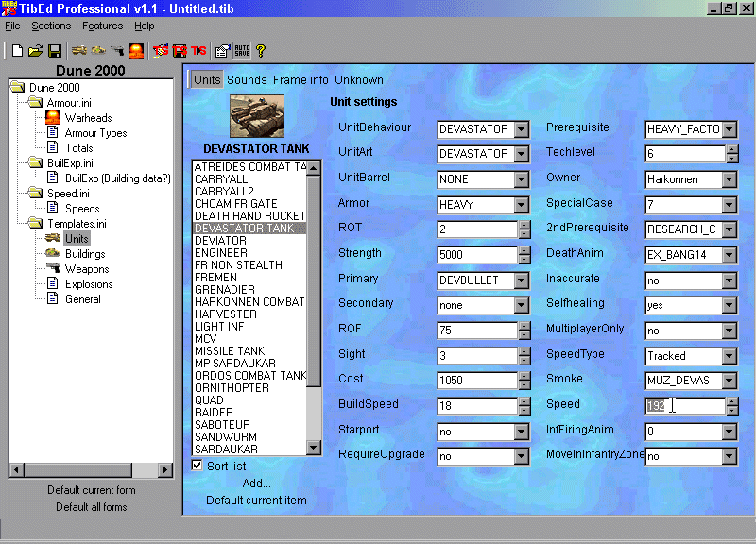Click the TS floppy disk toolbar icon

point(180,51)
